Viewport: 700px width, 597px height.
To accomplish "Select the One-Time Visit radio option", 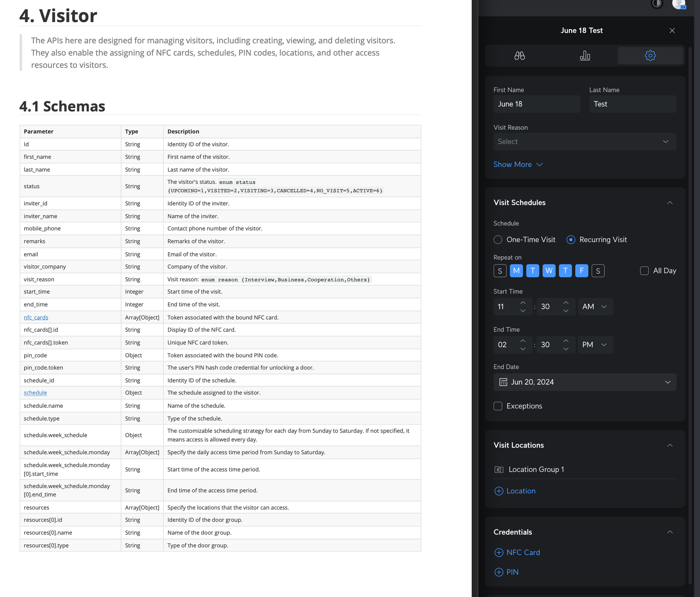I will tap(498, 240).
